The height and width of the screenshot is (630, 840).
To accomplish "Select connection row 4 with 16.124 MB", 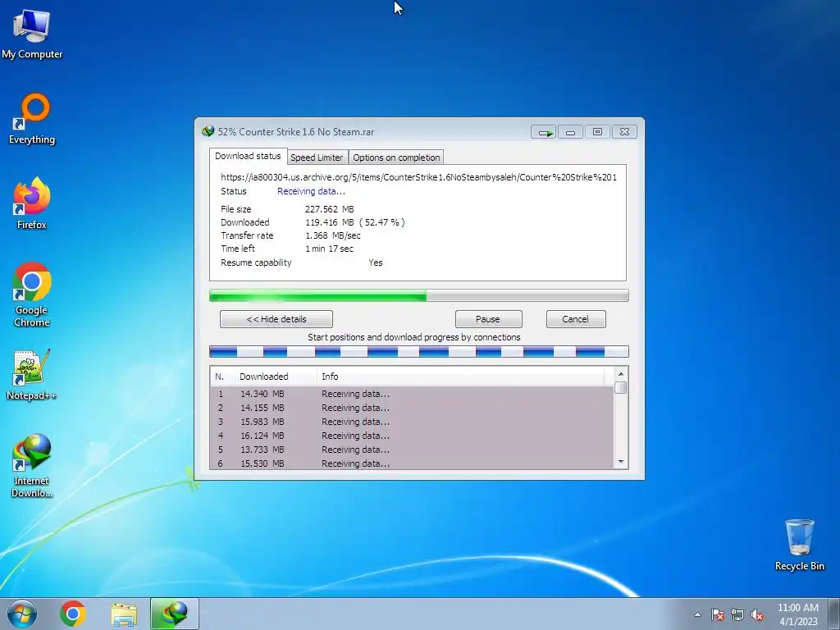I will 412,436.
